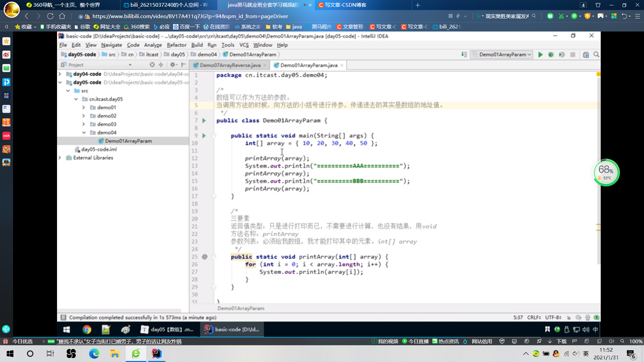Click the Debug bug icon in toolbar
The image size is (644, 362).
click(x=551, y=55)
